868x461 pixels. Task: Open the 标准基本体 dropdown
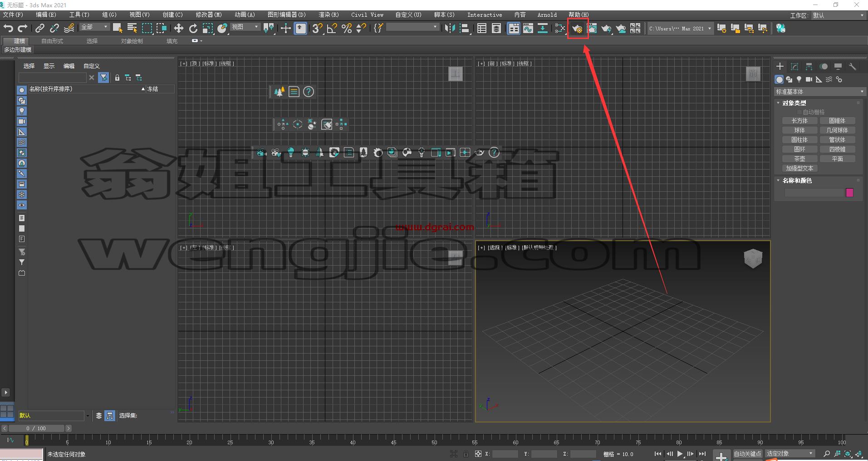[819, 92]
